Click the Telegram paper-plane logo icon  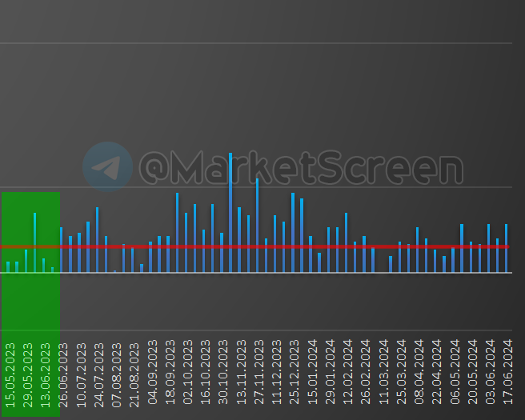click(107, 166)
